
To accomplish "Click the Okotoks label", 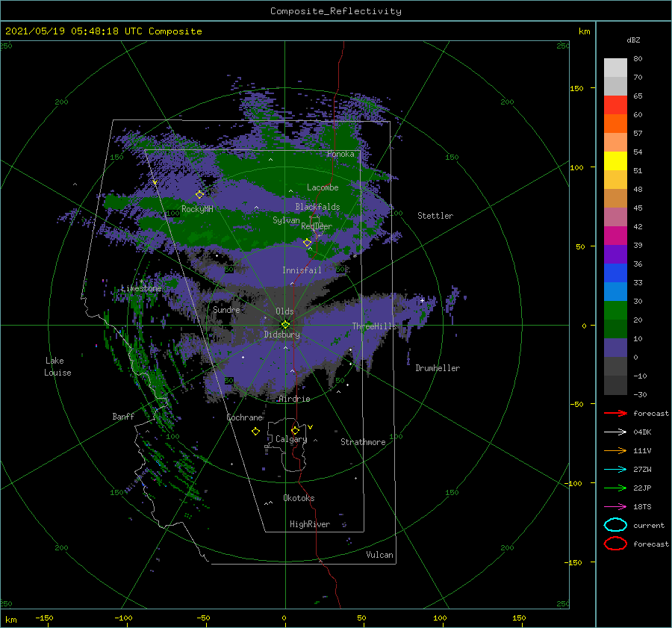I will 299,498.
